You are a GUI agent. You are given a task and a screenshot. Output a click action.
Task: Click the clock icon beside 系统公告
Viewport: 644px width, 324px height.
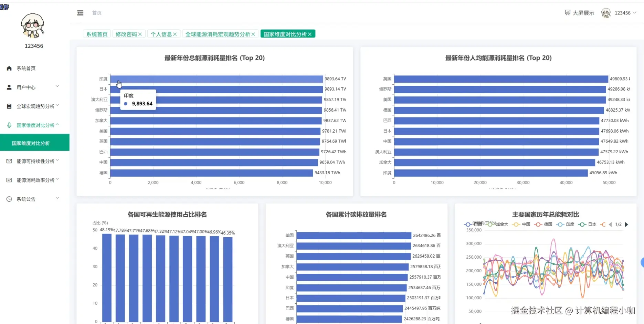pyautogui.click(x=9, y=199)
